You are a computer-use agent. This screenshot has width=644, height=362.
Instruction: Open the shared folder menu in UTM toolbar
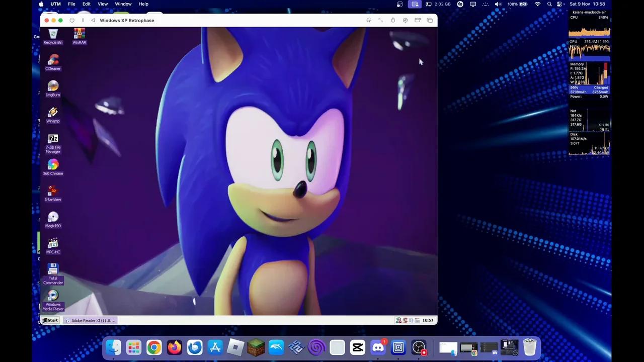[417, 21]
